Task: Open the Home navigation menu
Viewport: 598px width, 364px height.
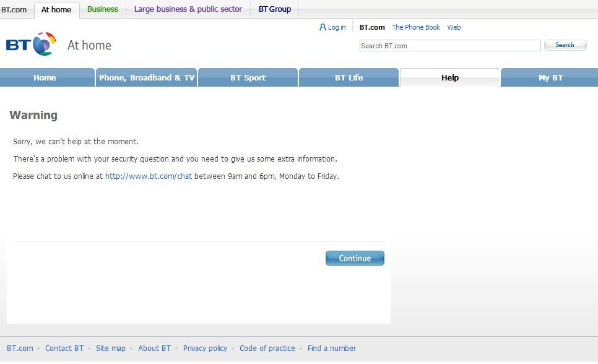Action: pyautogui.click(x=47, y=77)
